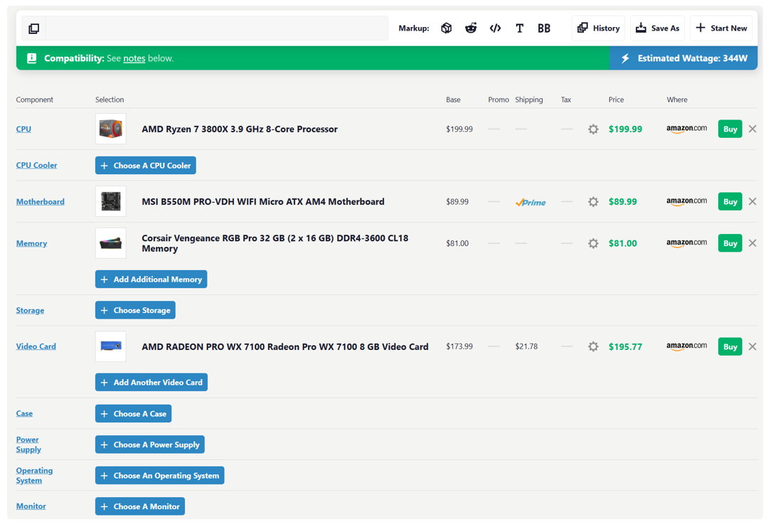Screen dimensions: 768x532
Task: Open the Memory category link
Action: click(31, 243)
